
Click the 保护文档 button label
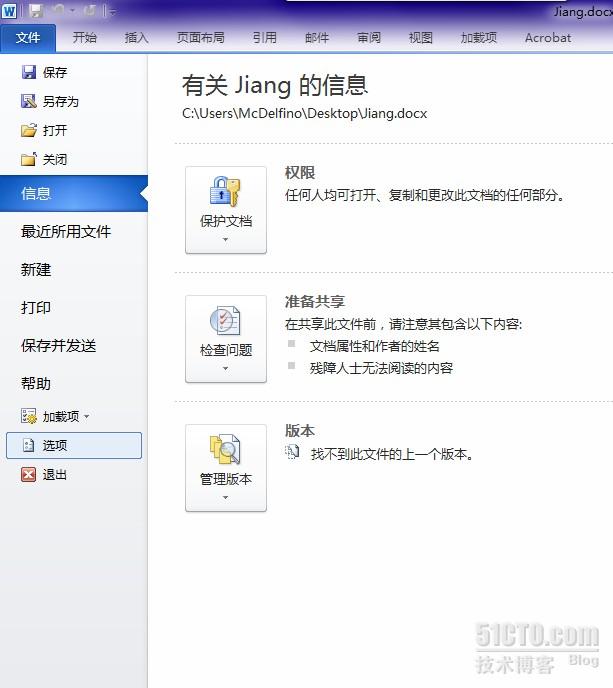(226, 221)
